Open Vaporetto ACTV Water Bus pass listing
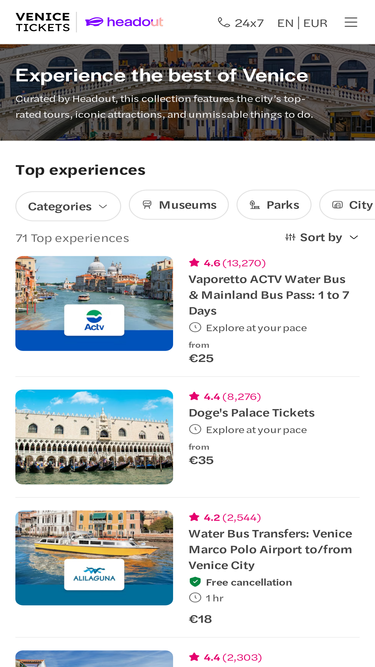The height and width of the screenshot is (667, 375). coord(269,295)
